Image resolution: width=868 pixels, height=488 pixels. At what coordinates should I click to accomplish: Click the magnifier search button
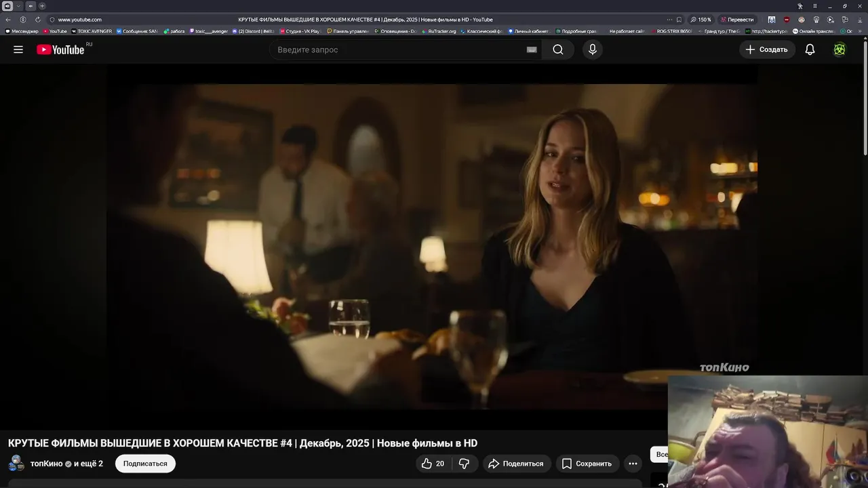click(558, 49)
